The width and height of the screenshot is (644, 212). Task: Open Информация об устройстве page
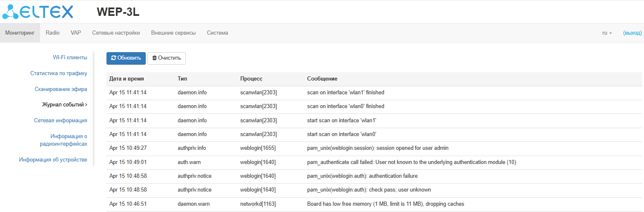point(53,160)
